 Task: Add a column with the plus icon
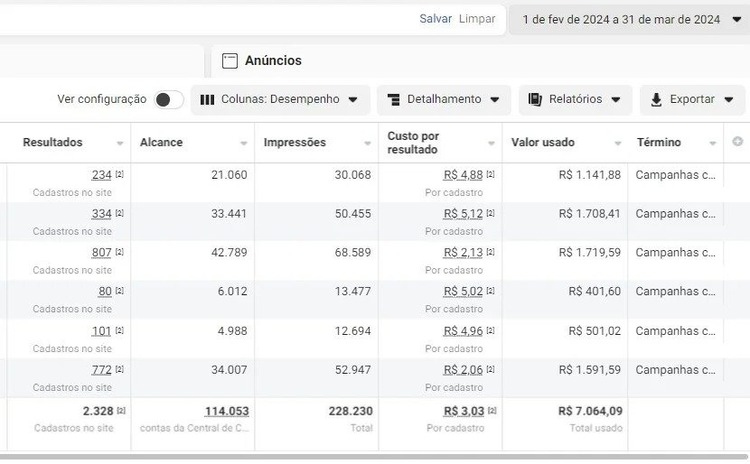(x=738, y=142)
